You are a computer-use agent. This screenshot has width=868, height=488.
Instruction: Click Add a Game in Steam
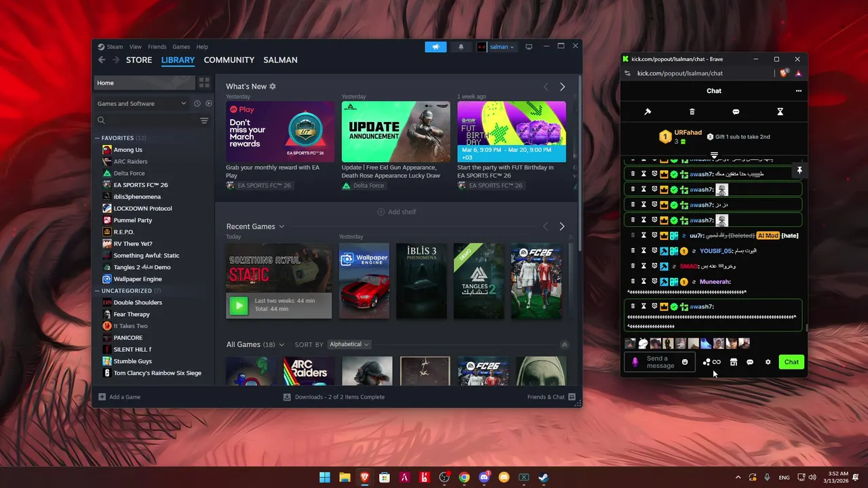pos(119,397)
